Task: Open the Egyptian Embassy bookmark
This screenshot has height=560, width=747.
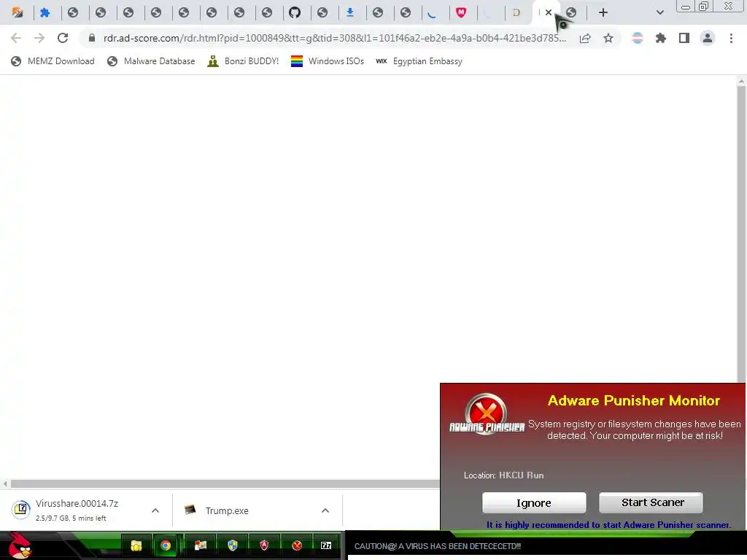Action: tap(419, 61)
